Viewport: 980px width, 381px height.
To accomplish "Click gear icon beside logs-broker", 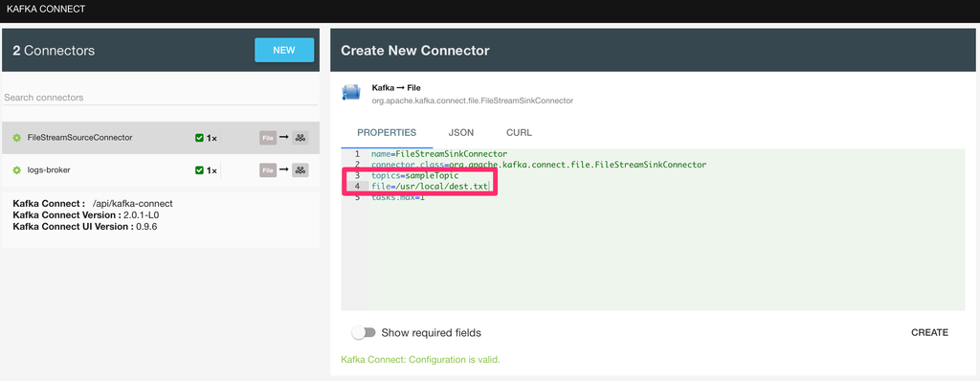I will pyautogui.click(x=17, y=169).
